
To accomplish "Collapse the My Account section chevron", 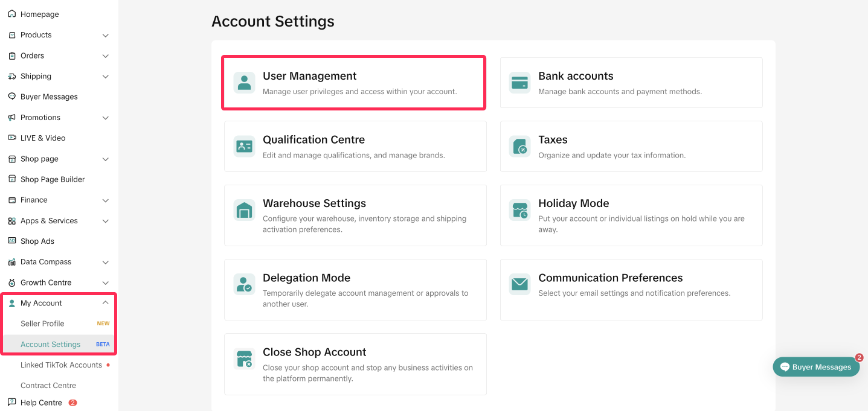I will [106, 303].
